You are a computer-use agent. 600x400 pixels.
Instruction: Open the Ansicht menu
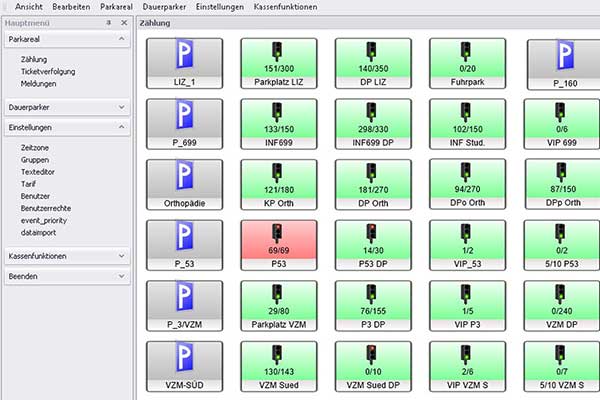click(29, 6)
